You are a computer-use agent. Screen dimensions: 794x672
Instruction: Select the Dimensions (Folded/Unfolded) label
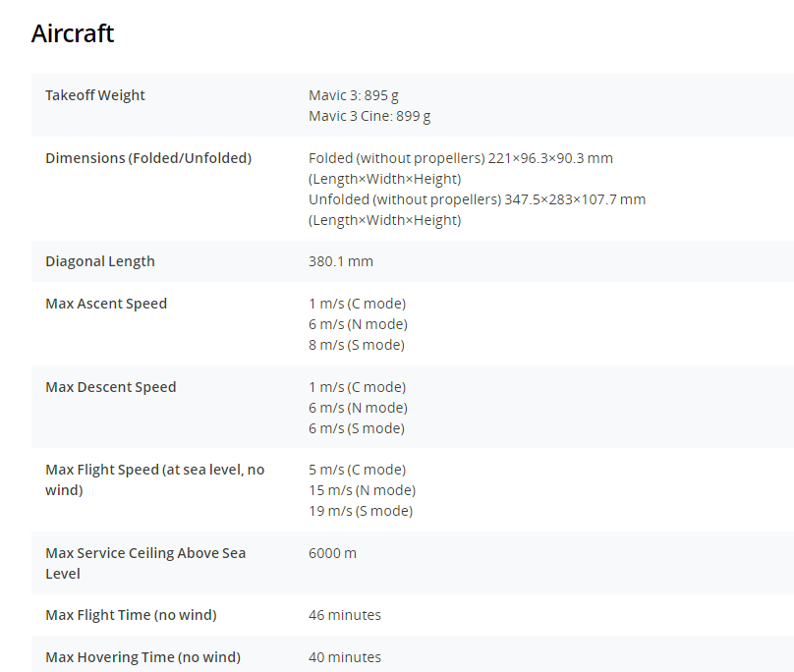148,158
